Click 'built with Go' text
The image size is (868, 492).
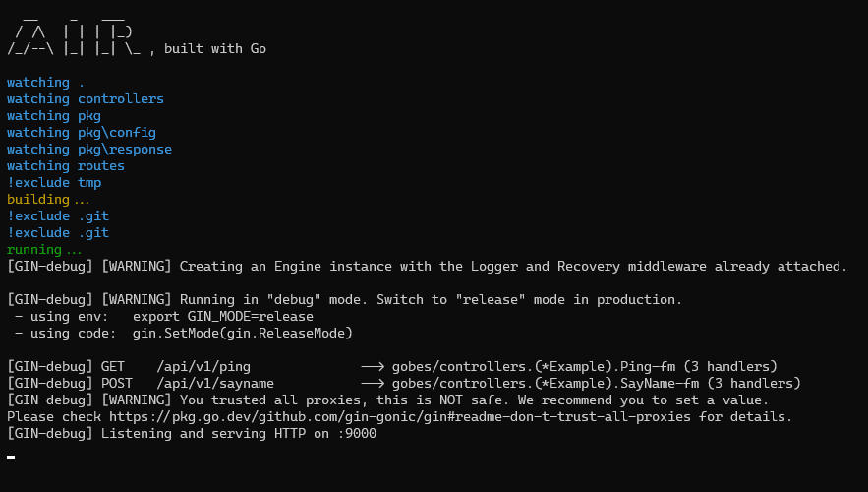tap(215, 49)
